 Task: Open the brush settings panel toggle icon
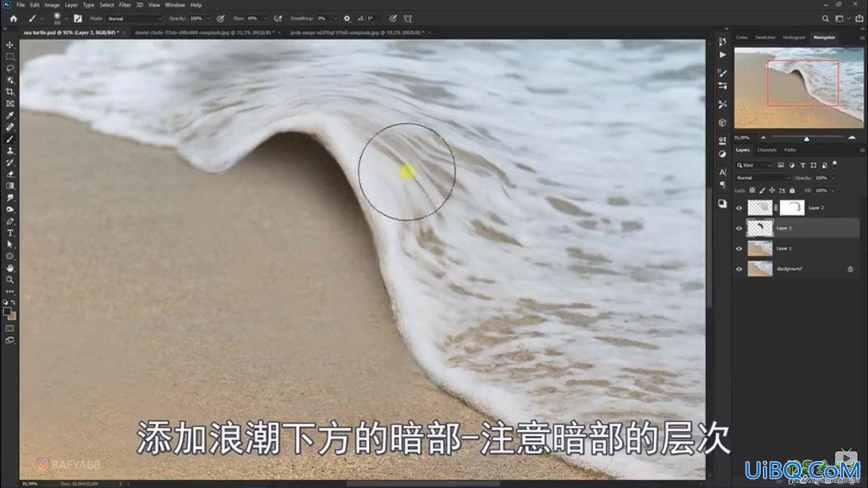(x=77, y=18)
